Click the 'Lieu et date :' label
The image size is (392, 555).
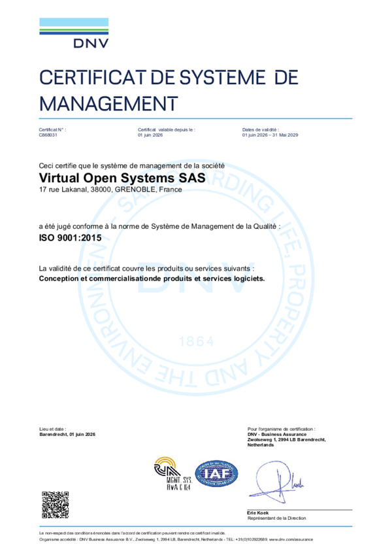coord(52,429)
